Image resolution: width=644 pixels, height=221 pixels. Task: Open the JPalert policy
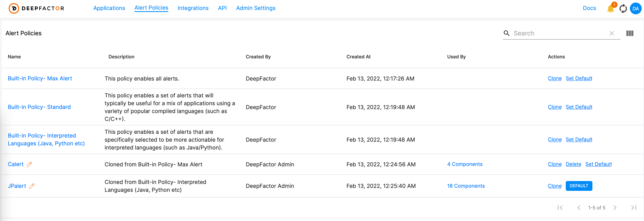click(17, 186)
